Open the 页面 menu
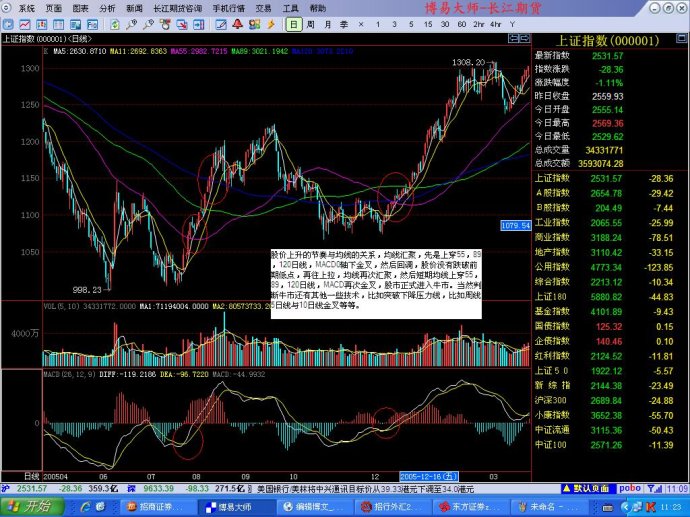 coord(54,8)
